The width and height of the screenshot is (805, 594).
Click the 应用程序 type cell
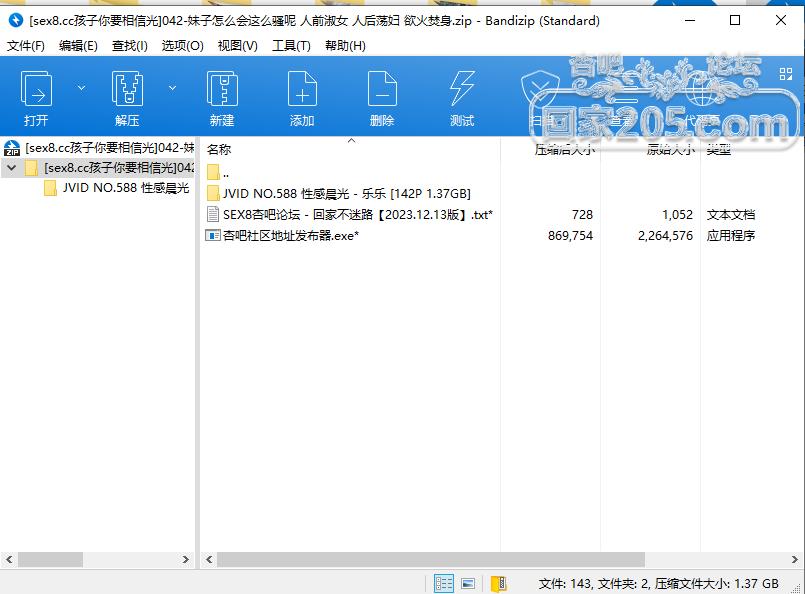tap(731, 236)
